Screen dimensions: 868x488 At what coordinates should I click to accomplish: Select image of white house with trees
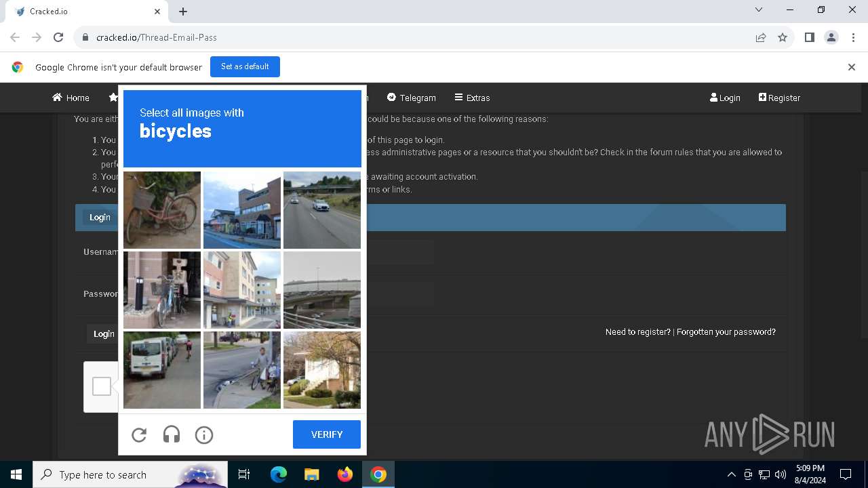click(322, 370)
